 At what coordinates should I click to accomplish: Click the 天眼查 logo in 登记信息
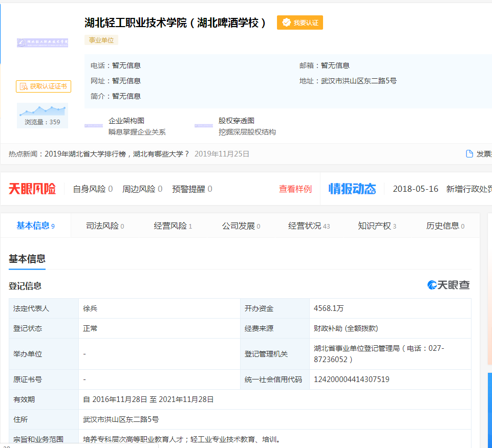tap(448, 285)
